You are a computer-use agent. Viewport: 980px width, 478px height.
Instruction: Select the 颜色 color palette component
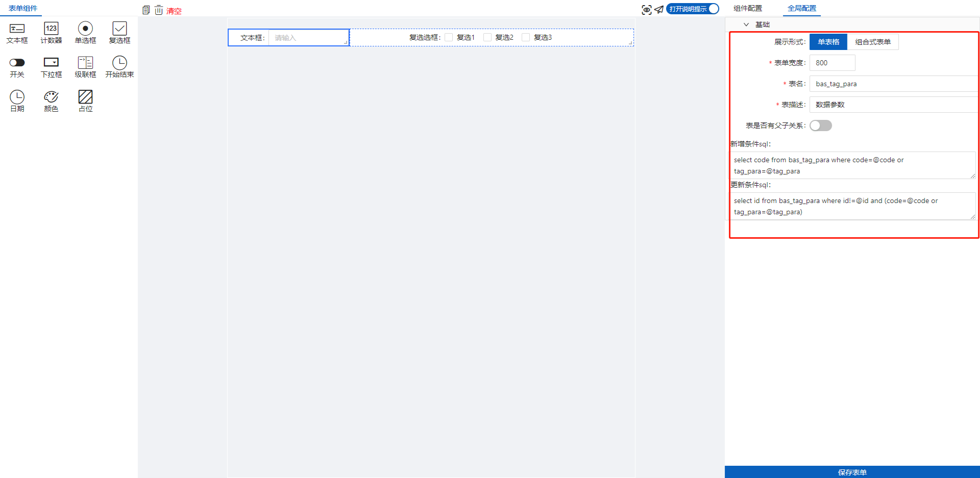pos(51,101)
